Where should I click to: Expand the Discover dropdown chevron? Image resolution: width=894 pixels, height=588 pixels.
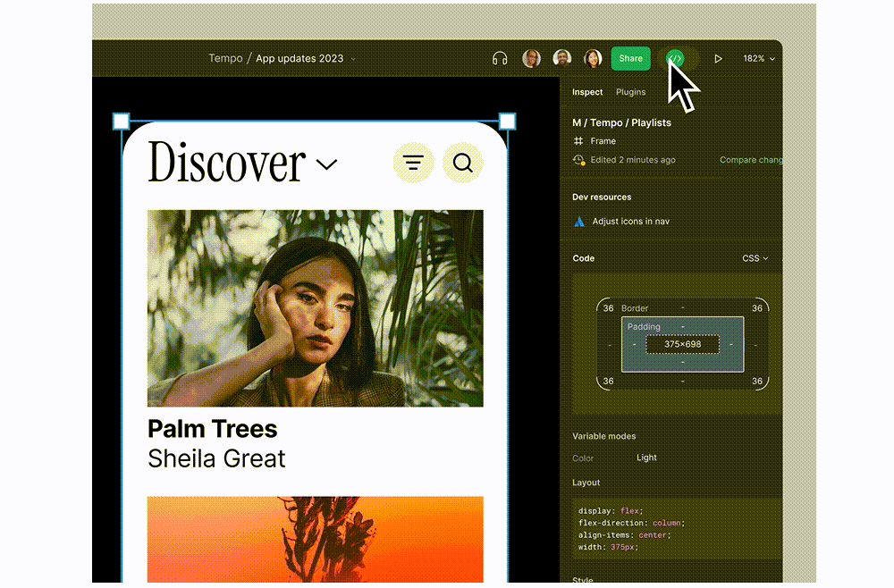pos(326,164)
